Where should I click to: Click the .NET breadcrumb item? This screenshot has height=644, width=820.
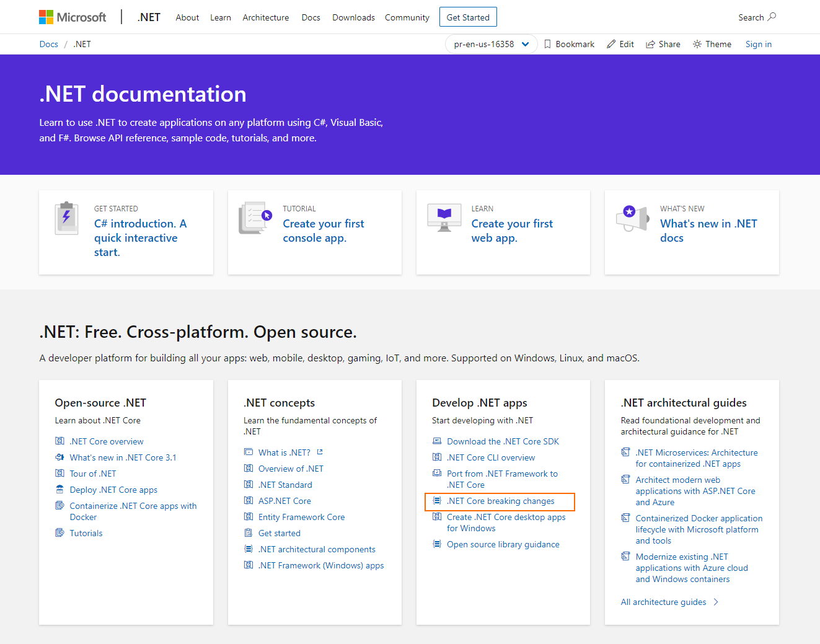click(82, 44)
